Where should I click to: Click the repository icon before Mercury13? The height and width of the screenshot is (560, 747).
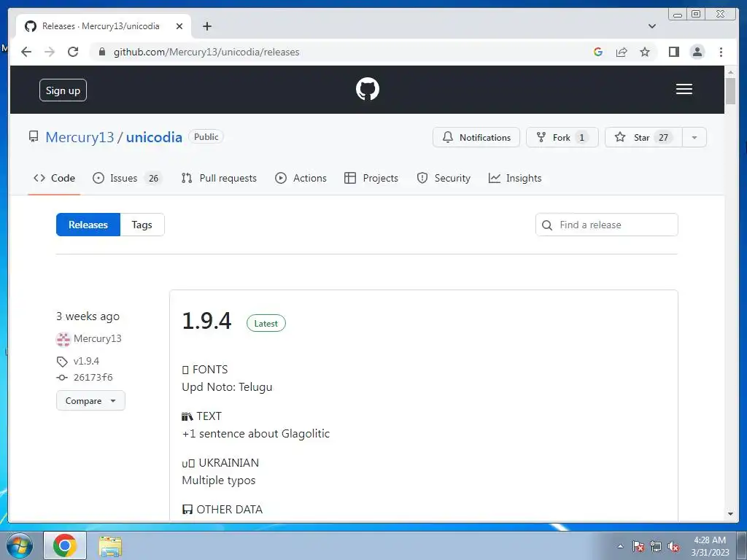pyautogui.click(x=34, y=136)
